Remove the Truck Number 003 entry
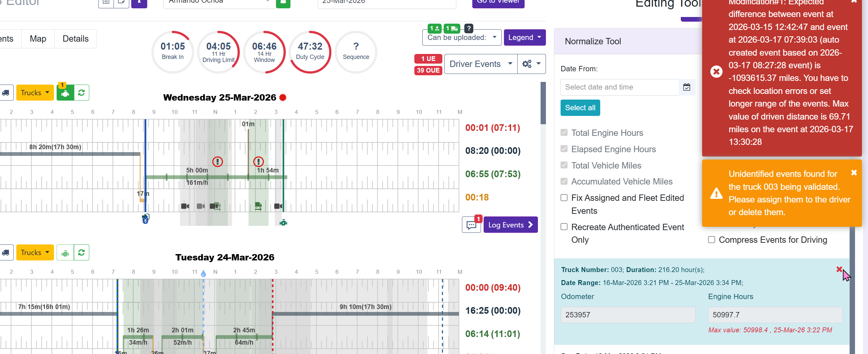This screenshot has width=868, height=354. coord(839,269)
